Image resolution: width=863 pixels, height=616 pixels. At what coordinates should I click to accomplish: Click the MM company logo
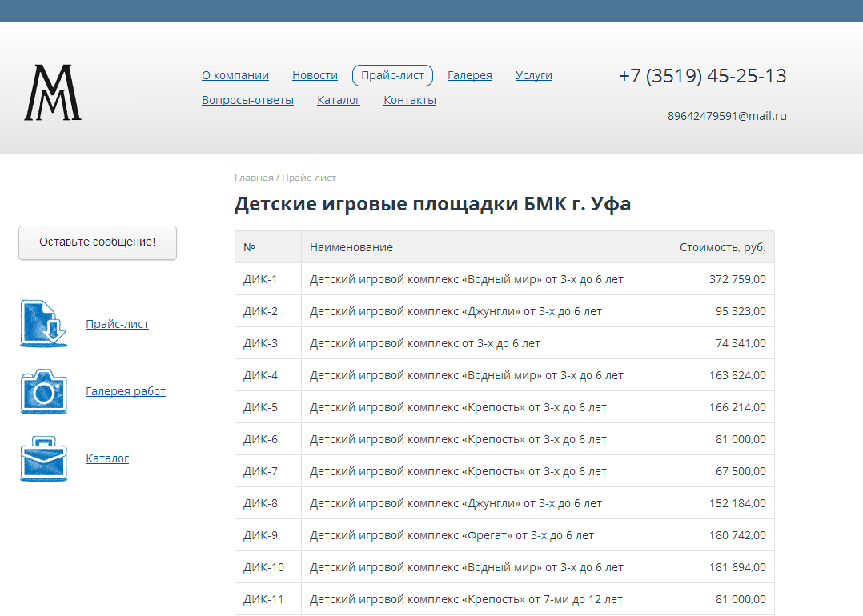tap(53, 93)
